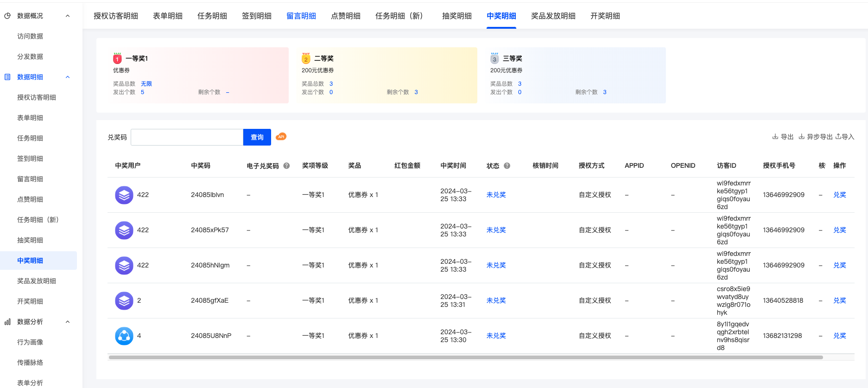Image resolution: width=868 pixels, height=388 pixels.
Task: Open 签到明细 in the sidebar
Action: click(x=30, y=159)
